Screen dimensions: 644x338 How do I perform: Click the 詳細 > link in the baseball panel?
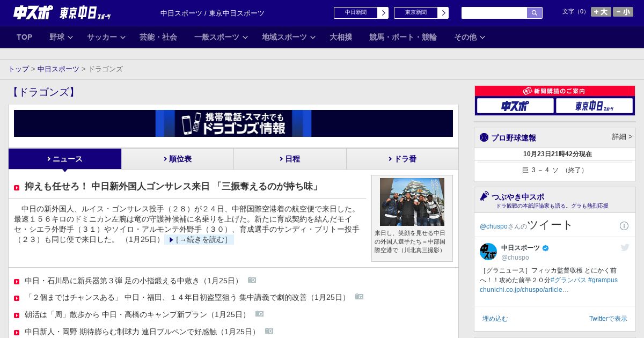(x=622, y=137)
